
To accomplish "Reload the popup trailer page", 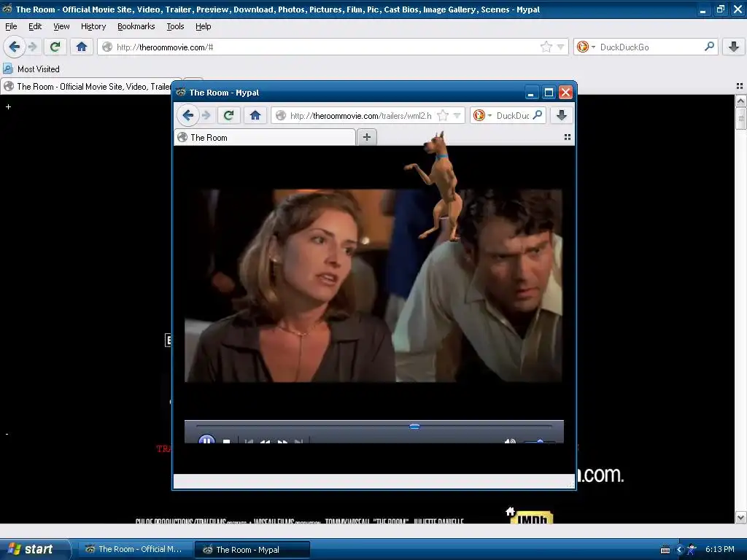I will pos(228,115).
